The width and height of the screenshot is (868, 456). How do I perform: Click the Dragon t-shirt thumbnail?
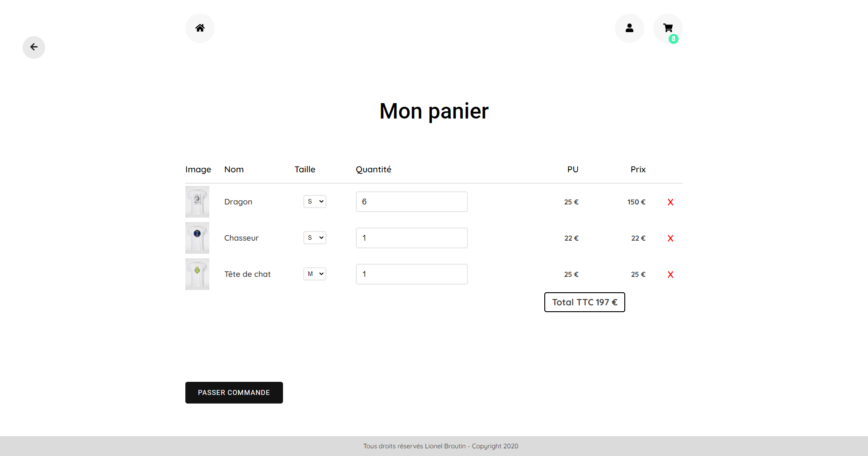point(197,202)
